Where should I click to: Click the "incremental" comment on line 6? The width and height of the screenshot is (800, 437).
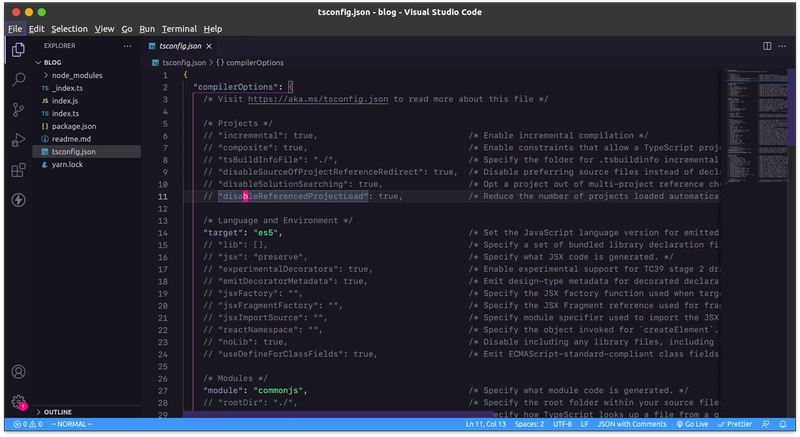click(x=250, y=136)
